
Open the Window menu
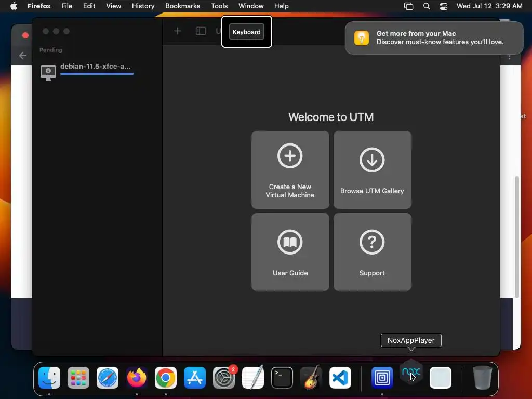tap(251, 6)
